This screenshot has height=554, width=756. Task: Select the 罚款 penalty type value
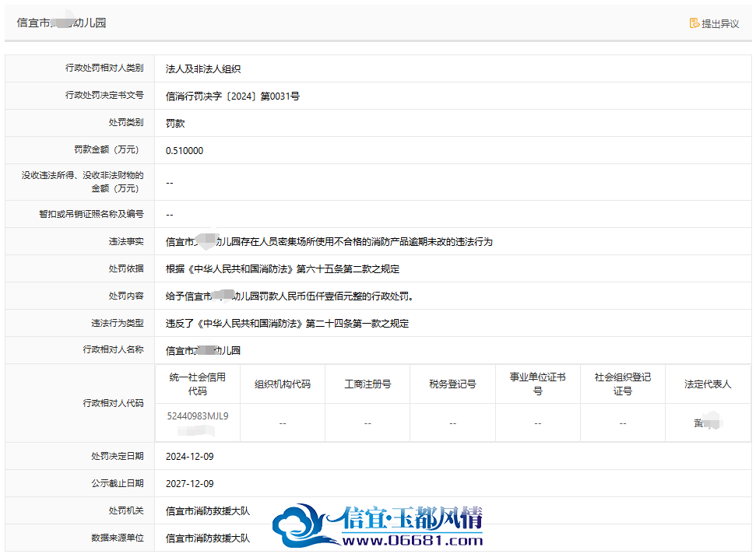pos(175,123)
